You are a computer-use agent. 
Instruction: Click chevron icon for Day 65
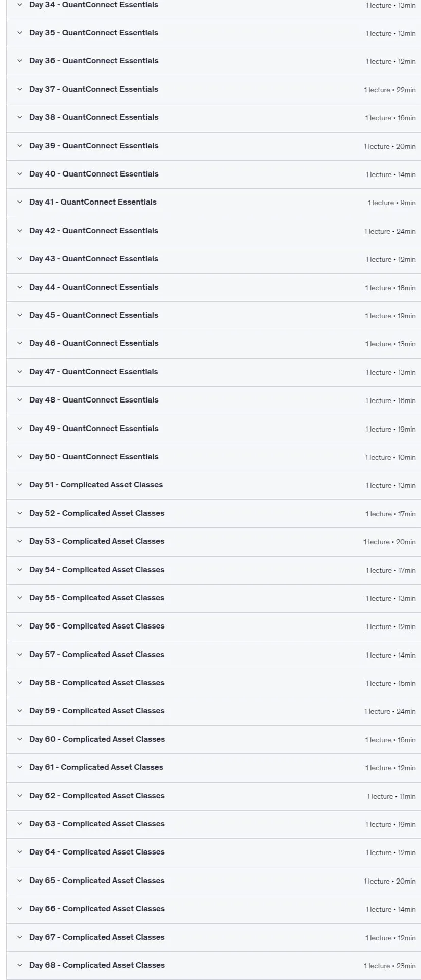point(20,881)
